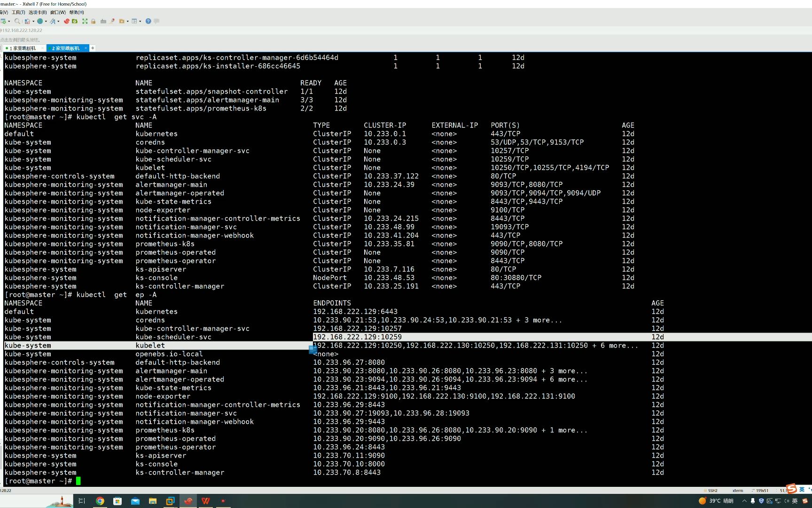Click the volume speaker tray icon
The height and width of the screenshot is (508, 812).
pyautogui.click(x=787, y=501)
